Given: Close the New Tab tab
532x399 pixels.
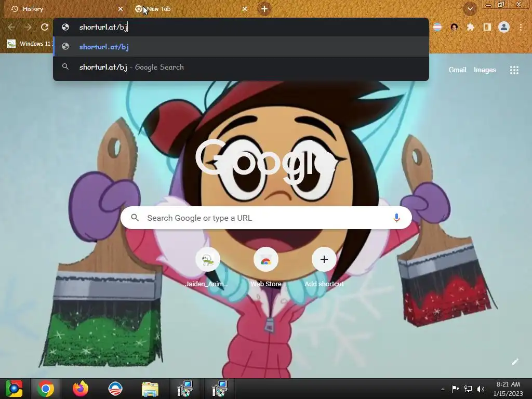Looking at the screenshot, I should (245, 9).
